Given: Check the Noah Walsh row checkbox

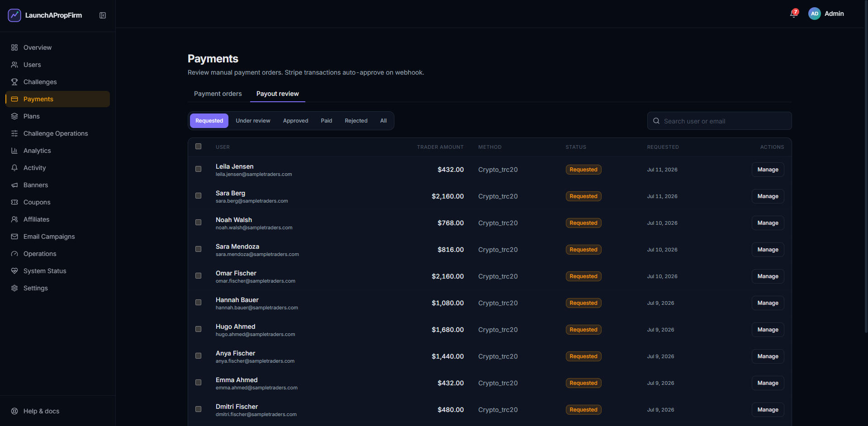Looking at the screenshot, I should point(198,222).
